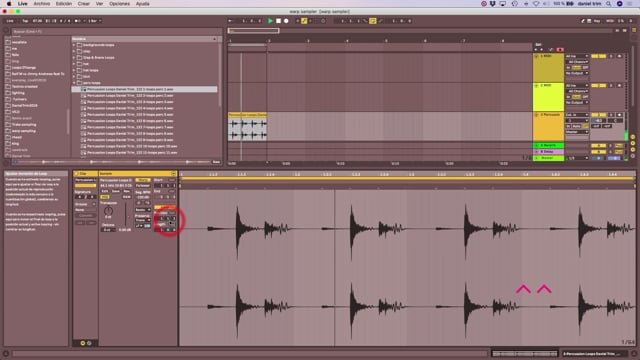640x360 pixels.
Task: Toggle the 1 MIDI track activator
Action: point(598,56)
